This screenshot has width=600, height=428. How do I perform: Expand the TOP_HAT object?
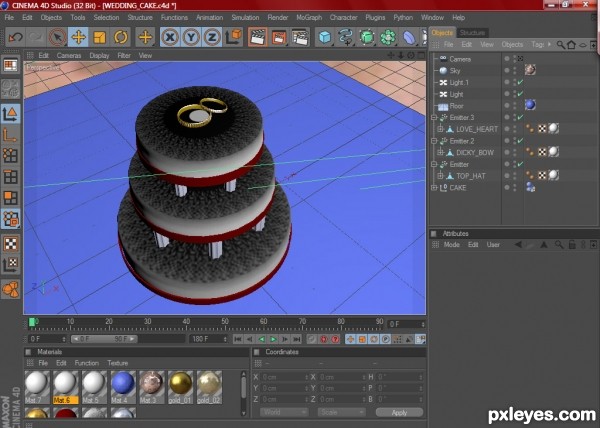[441, 176]
